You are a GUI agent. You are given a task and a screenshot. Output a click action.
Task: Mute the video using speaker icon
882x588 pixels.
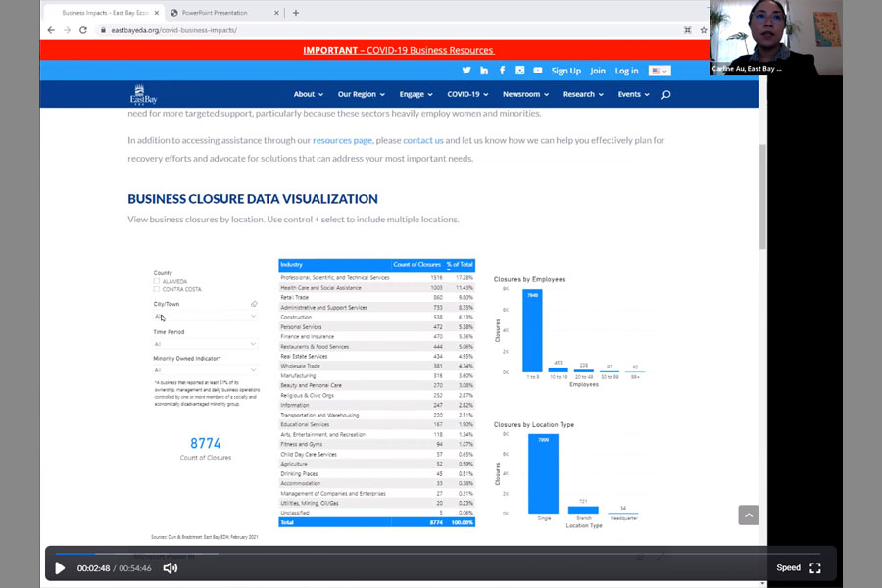pos(170,568)
